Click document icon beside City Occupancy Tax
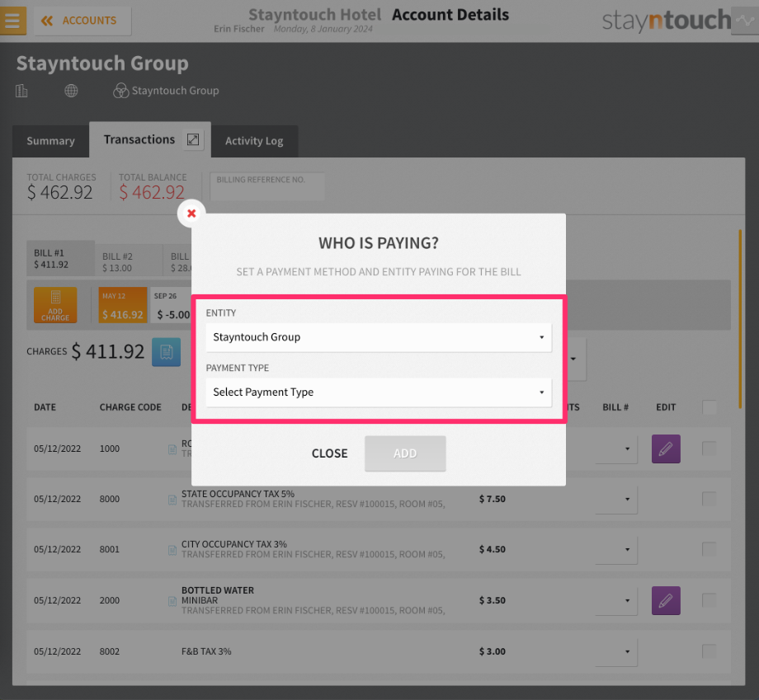The image size is (759, 700). point(172,550)
